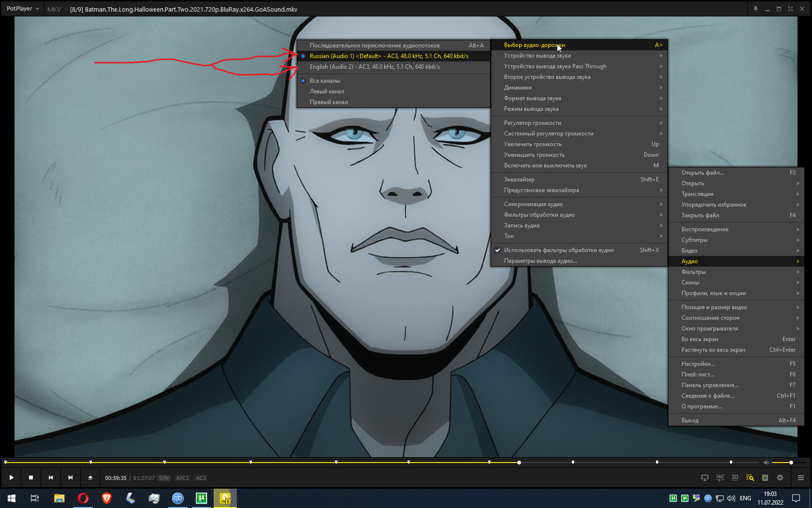Toggle 3D video mode icon

click(735, 478)
